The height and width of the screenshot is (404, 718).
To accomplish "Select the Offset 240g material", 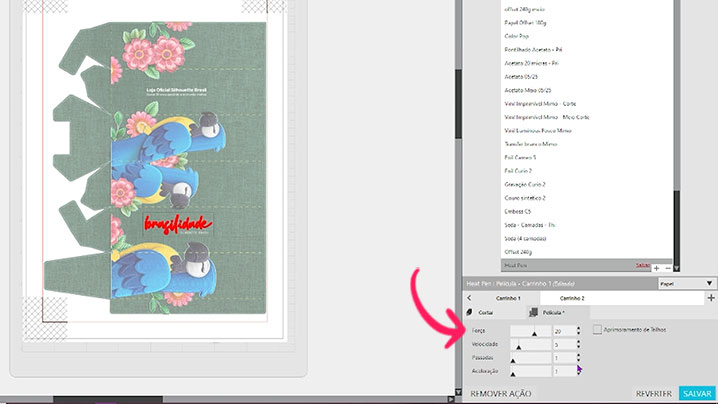I will click(518, 252).
